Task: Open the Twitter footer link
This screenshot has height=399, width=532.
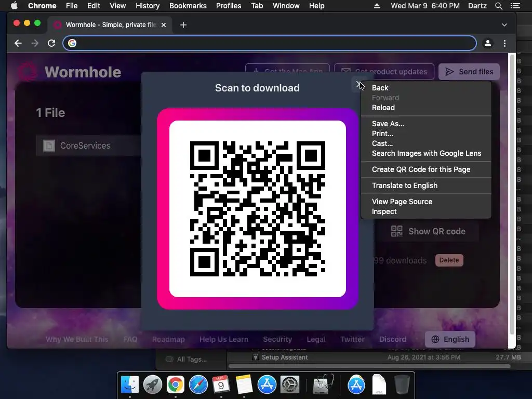Action: pos(352,339)
